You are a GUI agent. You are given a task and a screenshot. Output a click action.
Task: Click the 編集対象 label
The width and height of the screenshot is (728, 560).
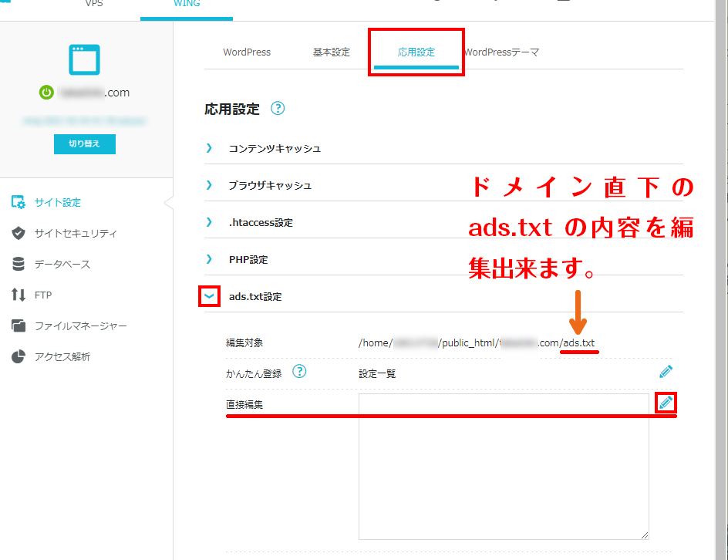coord(244,342)
